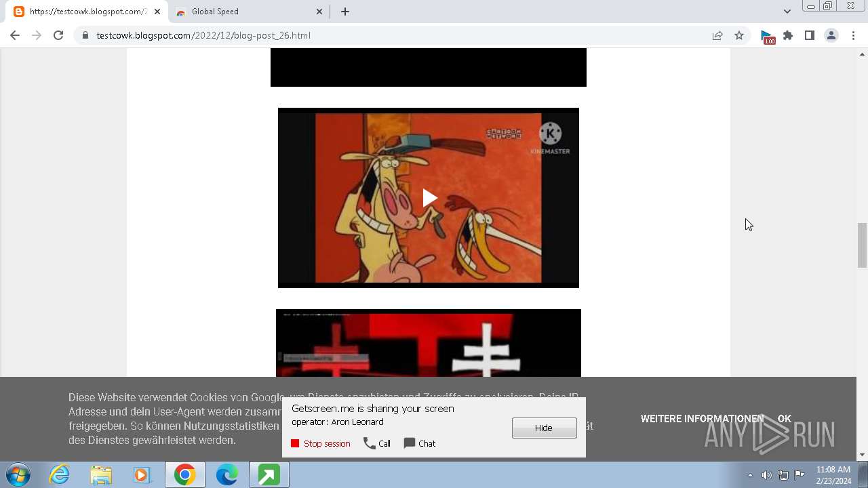
Task: Open the Global Speed extension icon
Action: coord(767,36)
